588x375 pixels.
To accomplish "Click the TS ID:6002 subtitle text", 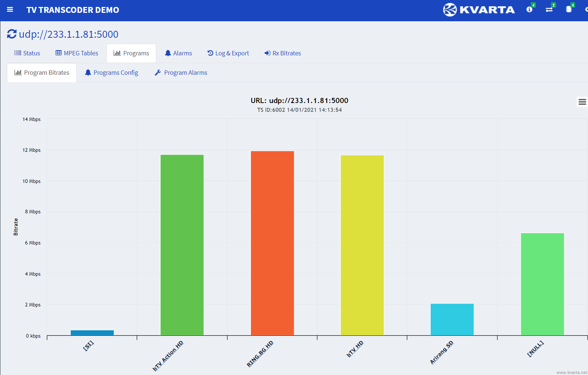I will (x=299, y=110).
